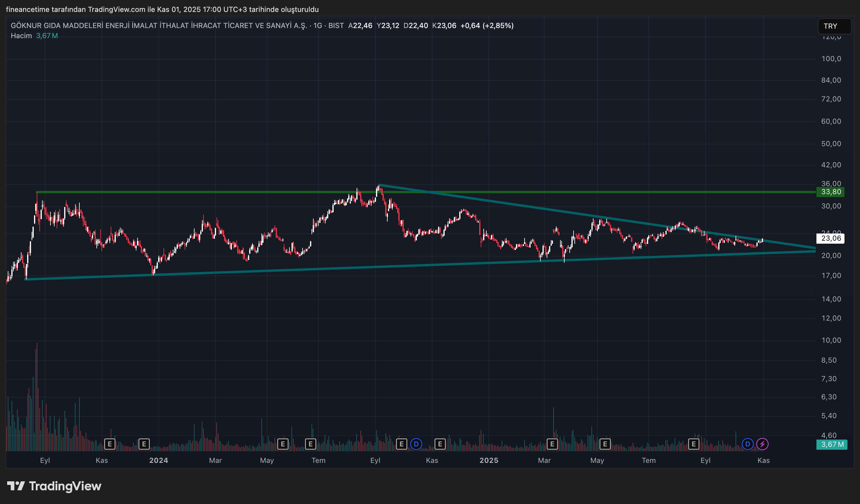Click the blue D dividend marker near Kas 2024
This screenshot has height=504, width=860.
416,444
